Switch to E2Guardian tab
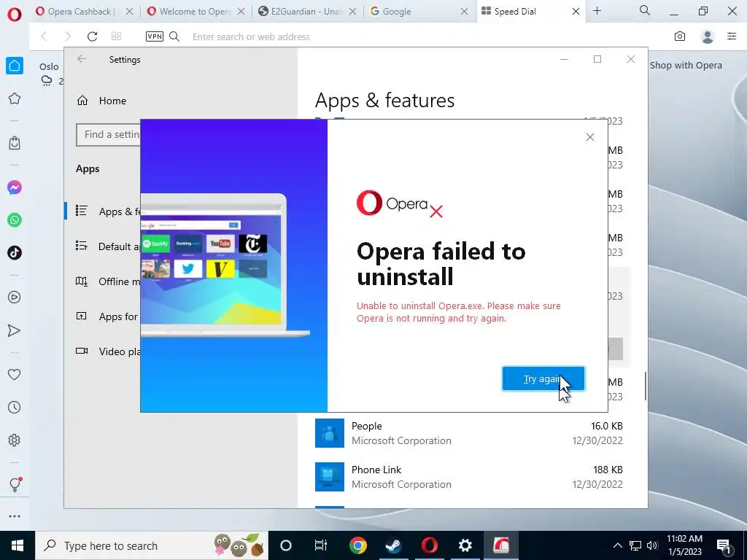 pos(300,12)
